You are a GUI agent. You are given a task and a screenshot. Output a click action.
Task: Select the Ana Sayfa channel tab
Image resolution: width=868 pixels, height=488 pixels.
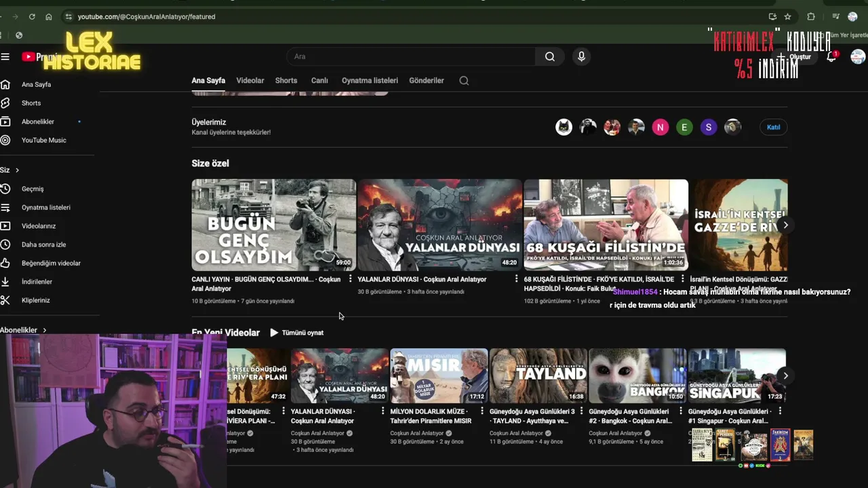tap(208, 81)
